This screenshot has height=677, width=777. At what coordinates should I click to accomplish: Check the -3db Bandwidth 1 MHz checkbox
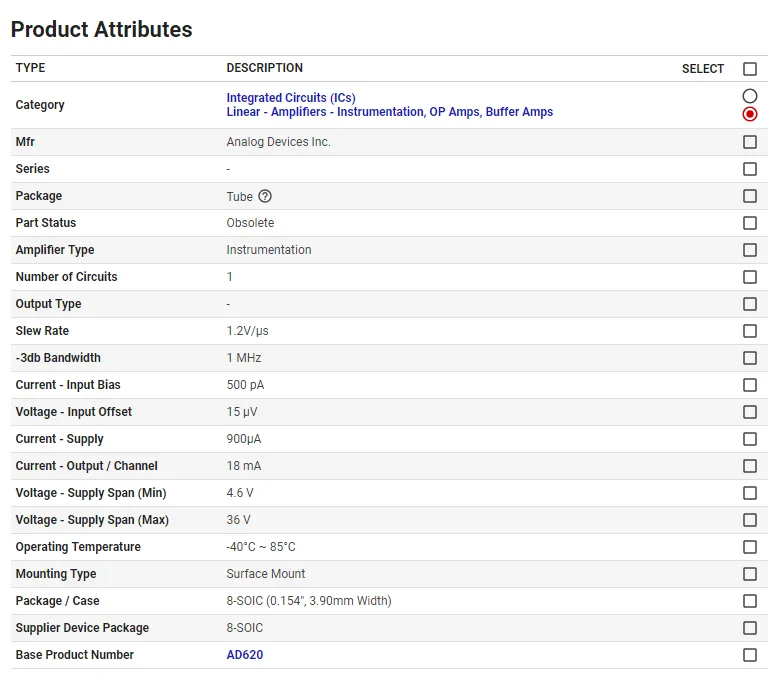750,358
